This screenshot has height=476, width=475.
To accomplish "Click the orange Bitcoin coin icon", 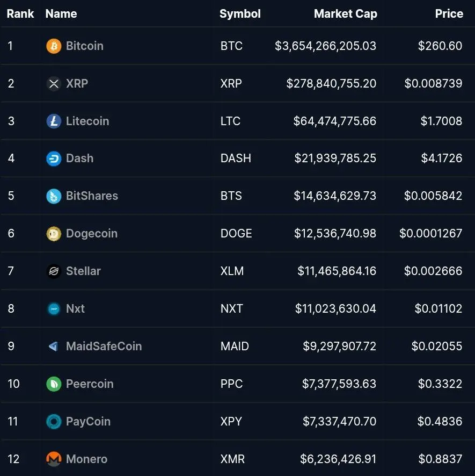I will tap(54, 46).
